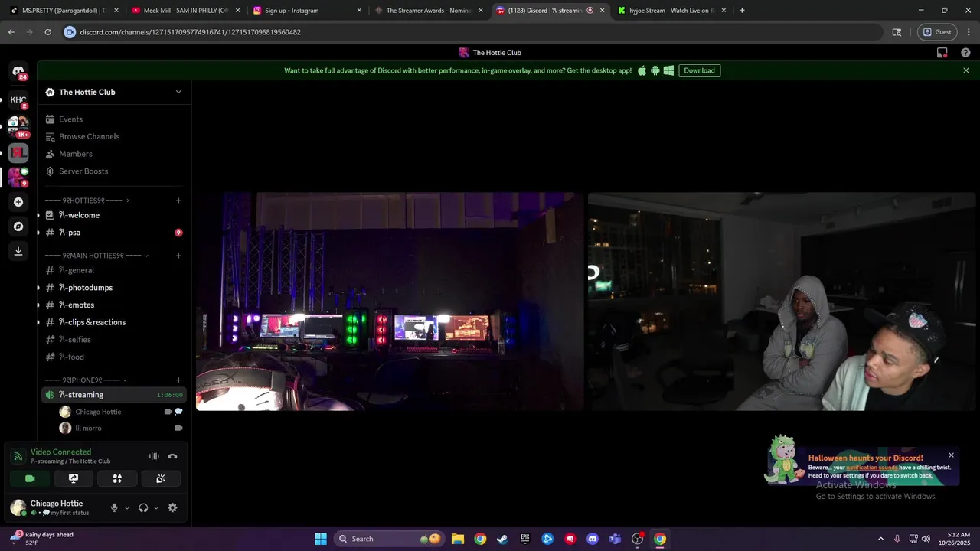Open the psa channel
This screenshot has height=551, width=980.
coord(113,233)
